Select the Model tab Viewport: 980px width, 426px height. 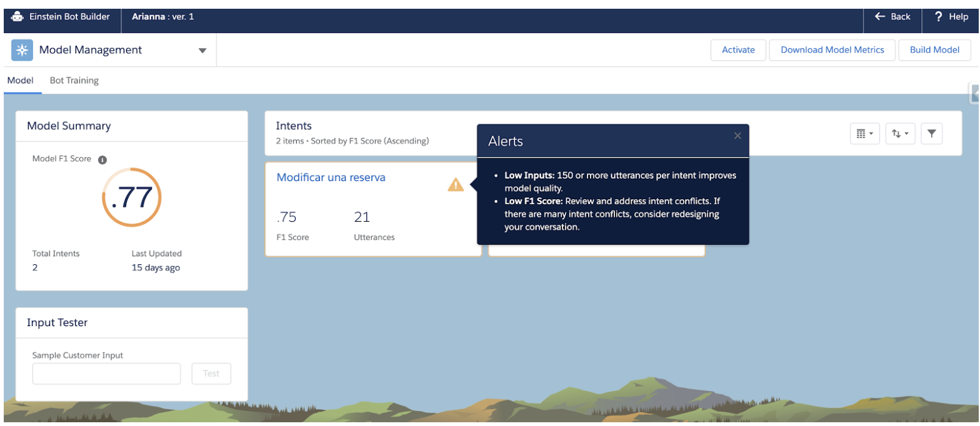click(20, 81)
